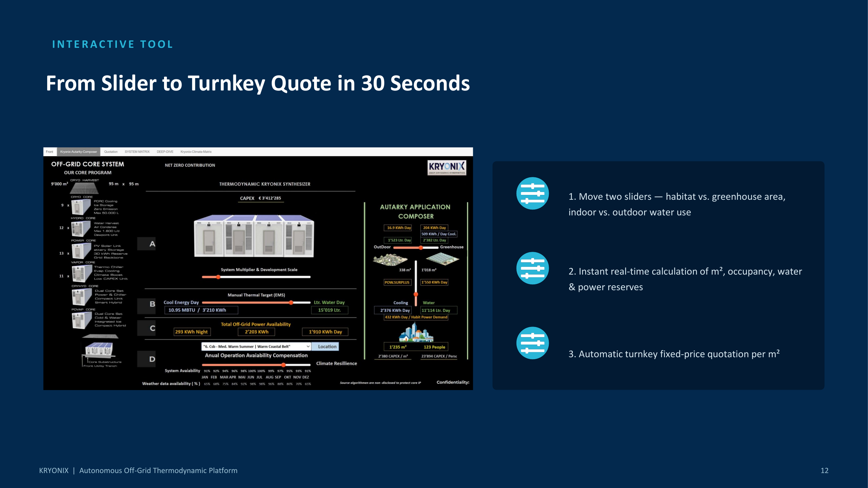Image resolution: width=868 pixels, height=488 pixels.
Task: Click the Core Substructure assembly image
Action: pos(99,350)
